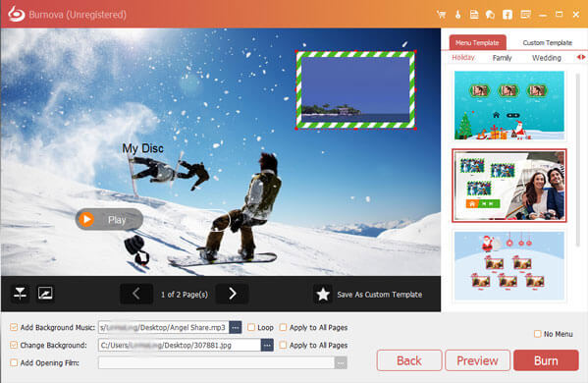Browse for background music file button
This screenshot has height=383, width=588.
pos(236,327)
